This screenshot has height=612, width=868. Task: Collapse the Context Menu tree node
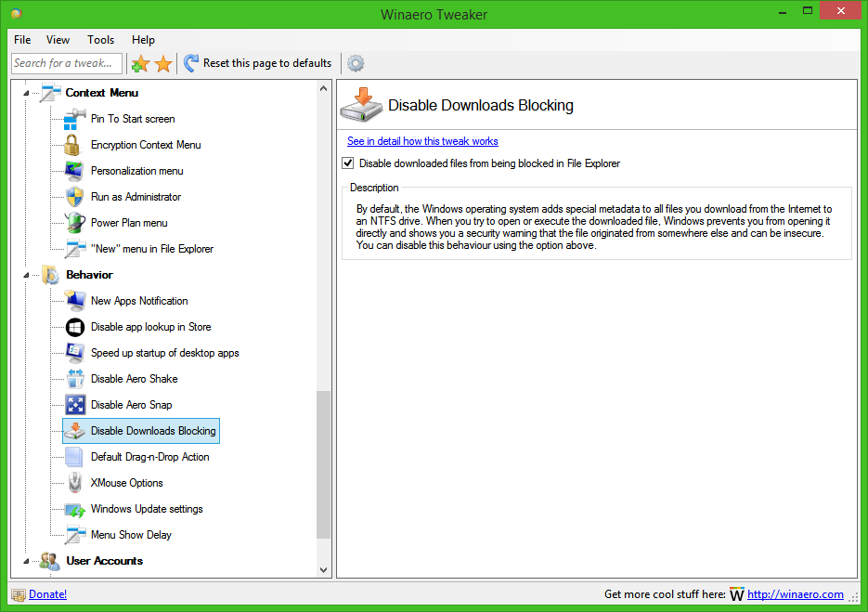pyautogui.click(x=26, y=93)
